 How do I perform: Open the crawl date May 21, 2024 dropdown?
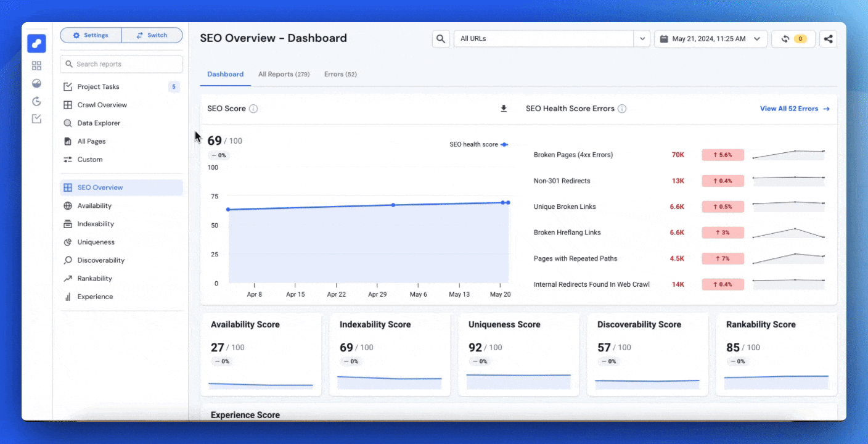pos(710,39)
